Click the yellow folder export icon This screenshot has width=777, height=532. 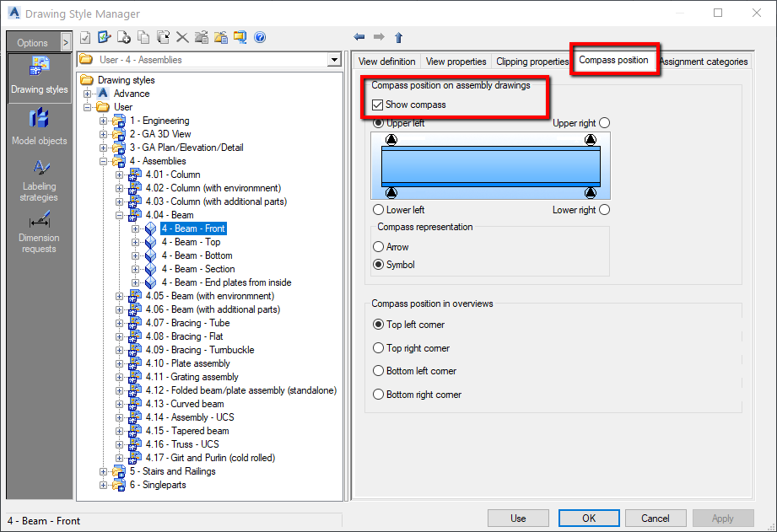tap(221, 37)
